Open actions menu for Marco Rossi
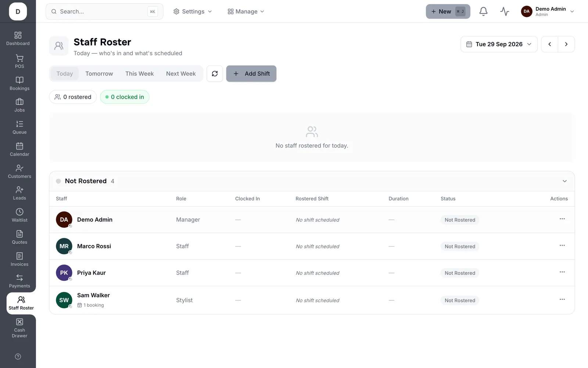Viewport: 588px width, 368px height. [x=562, y=245]
